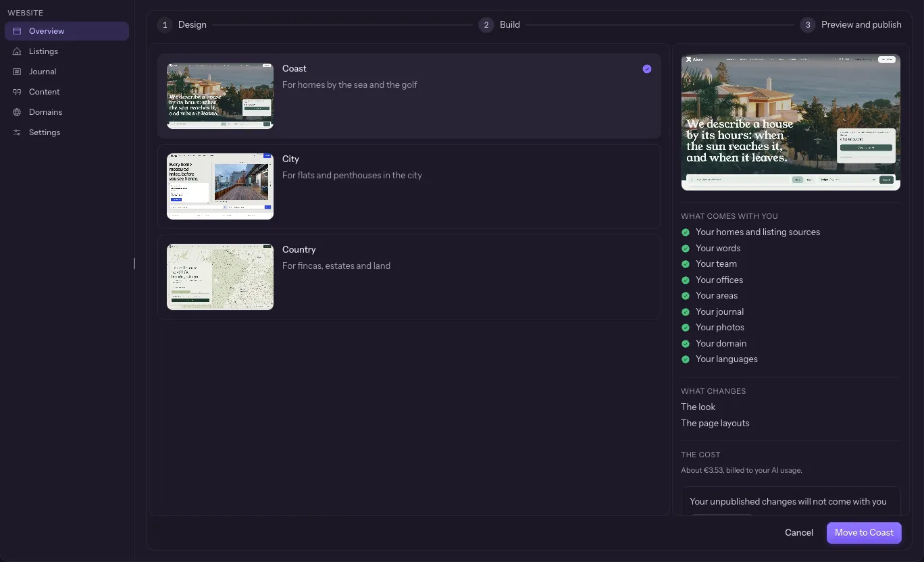924x562 pixels.
Task: Click the WHAT CHANGES heading
Action: [x=713, y=392]
